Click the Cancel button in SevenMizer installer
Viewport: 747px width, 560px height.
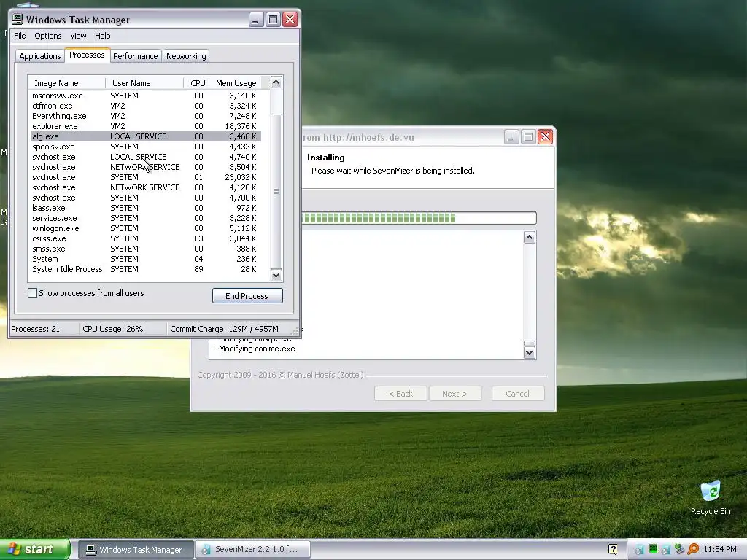click(518, 393)
